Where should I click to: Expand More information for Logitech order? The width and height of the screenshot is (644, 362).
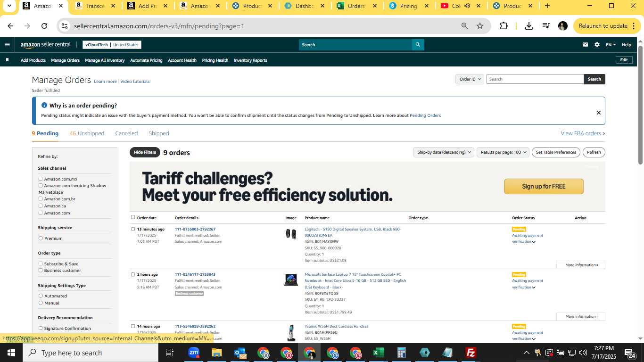[581, 265]
